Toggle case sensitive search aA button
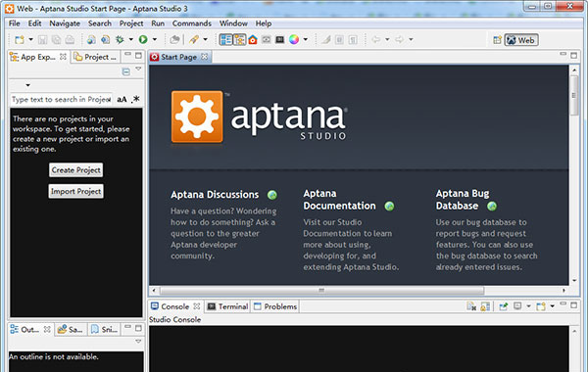The width and height of the screenshot is (588, 372). [122, 99]
